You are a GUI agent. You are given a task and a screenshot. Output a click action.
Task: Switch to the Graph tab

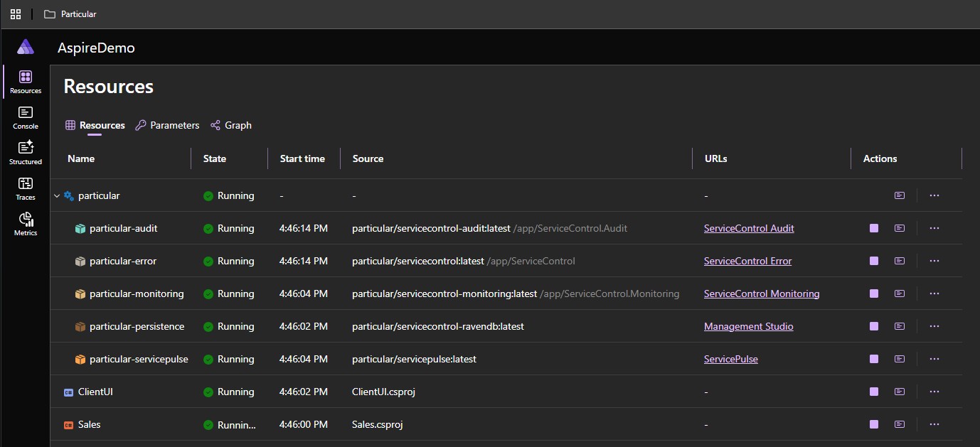(x=231, y=125)
